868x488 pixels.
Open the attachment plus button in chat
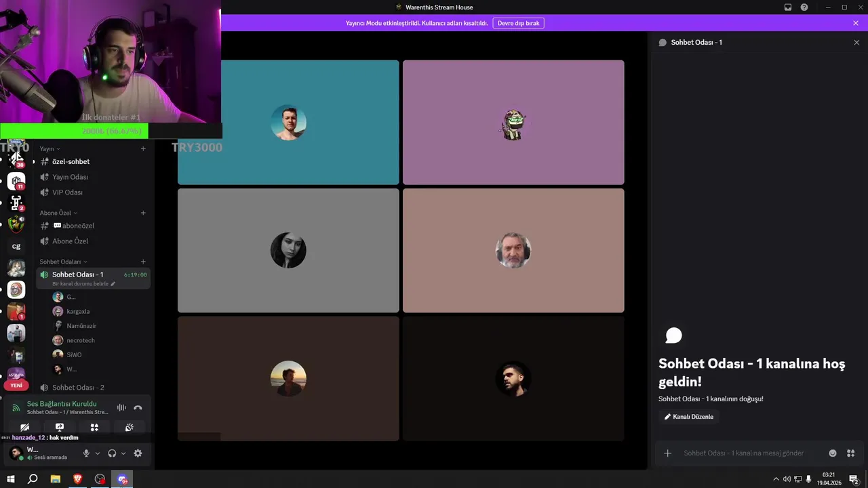667,453
